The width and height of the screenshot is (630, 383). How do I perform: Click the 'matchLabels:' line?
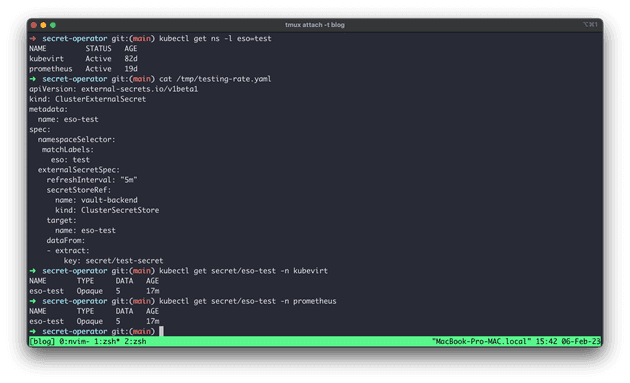pyautogui.click(x=68, y=150)
